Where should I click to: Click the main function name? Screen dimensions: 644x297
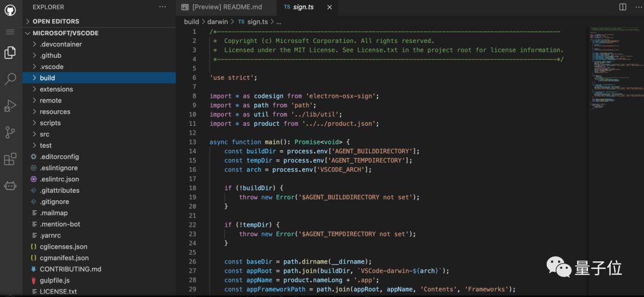pyautogui.click(x=272, y=142)
